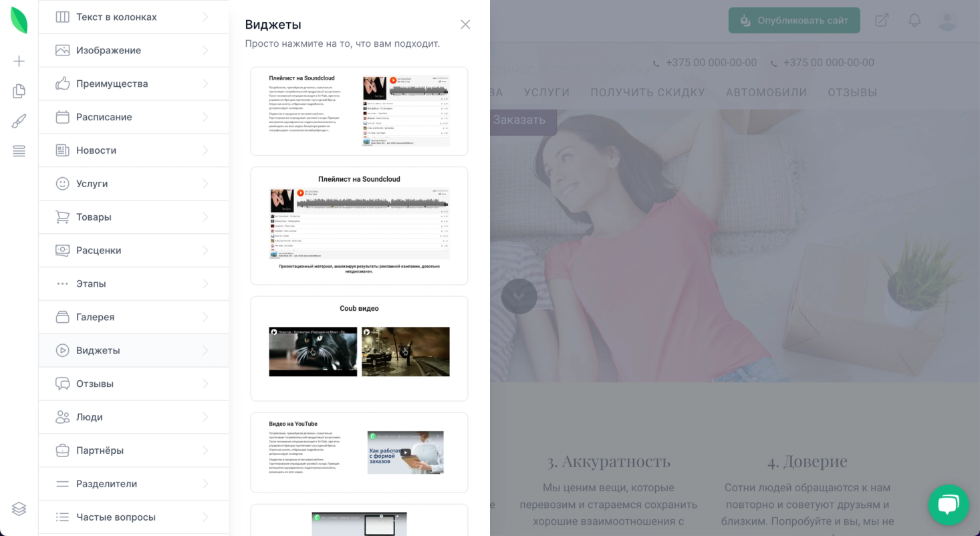Image resolution: width=980 pixels, height=536 pixels.
Task: Open АВТОМОБИЛИ in the site navigation
Action: point(767,92)
